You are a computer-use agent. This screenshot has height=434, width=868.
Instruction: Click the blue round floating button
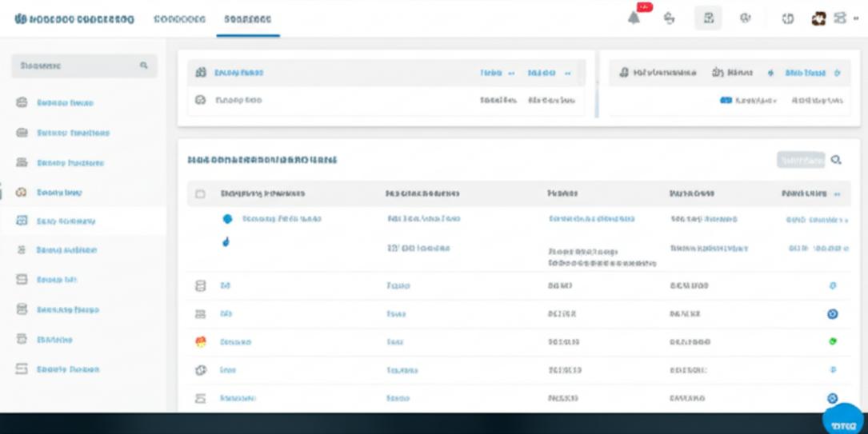pos(844,423)
